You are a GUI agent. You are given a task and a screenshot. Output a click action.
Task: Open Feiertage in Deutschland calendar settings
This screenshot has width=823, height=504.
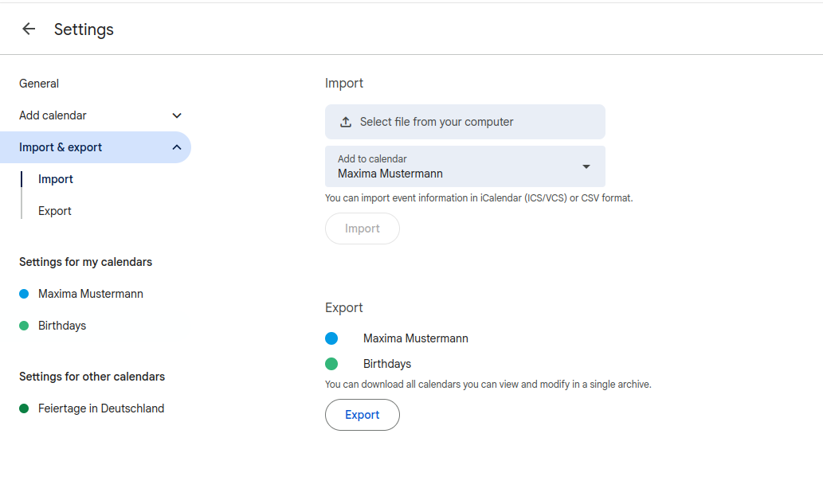point(101,408)
